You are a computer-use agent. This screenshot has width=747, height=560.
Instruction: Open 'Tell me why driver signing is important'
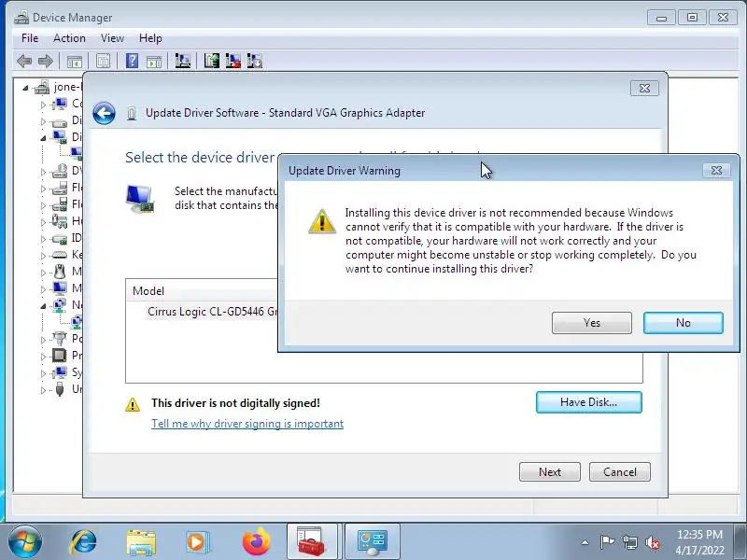coord(247,424)
